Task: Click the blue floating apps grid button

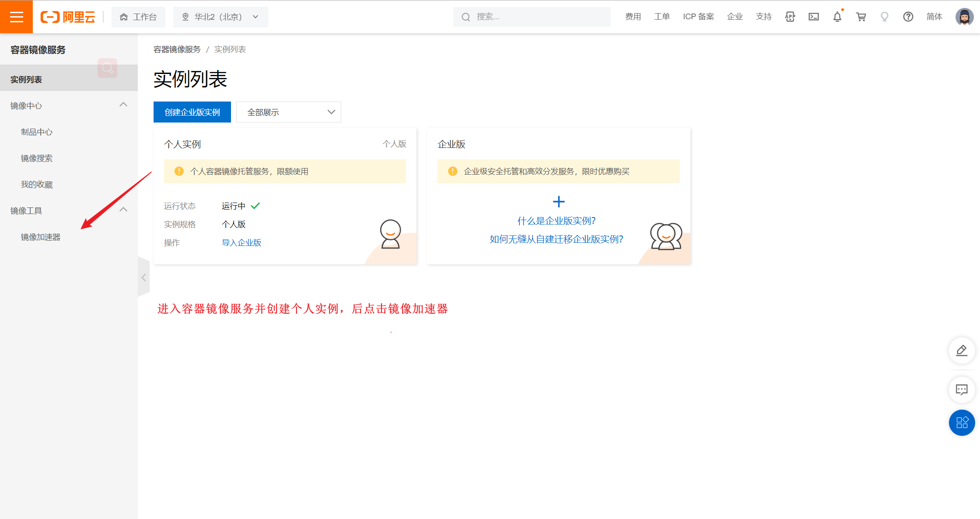Action: [962, 423]
